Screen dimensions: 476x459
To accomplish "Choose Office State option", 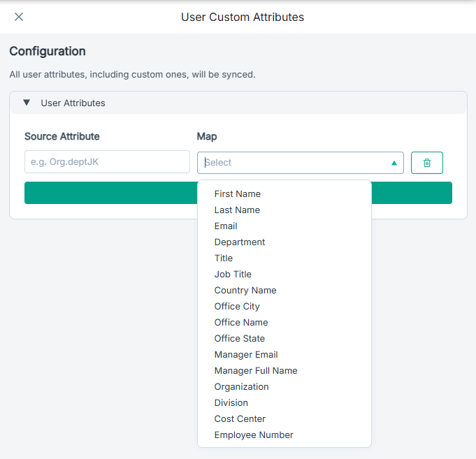I will click(x=240, y=339).
